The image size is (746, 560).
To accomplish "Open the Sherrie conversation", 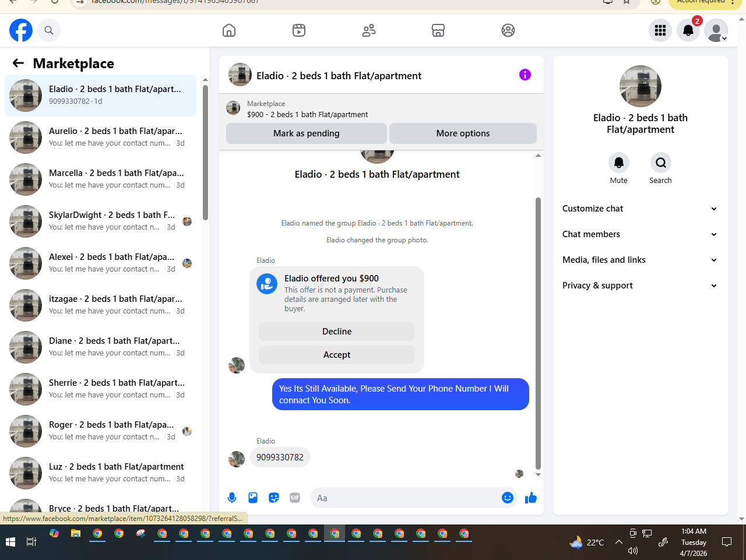I will pos(100,389).
